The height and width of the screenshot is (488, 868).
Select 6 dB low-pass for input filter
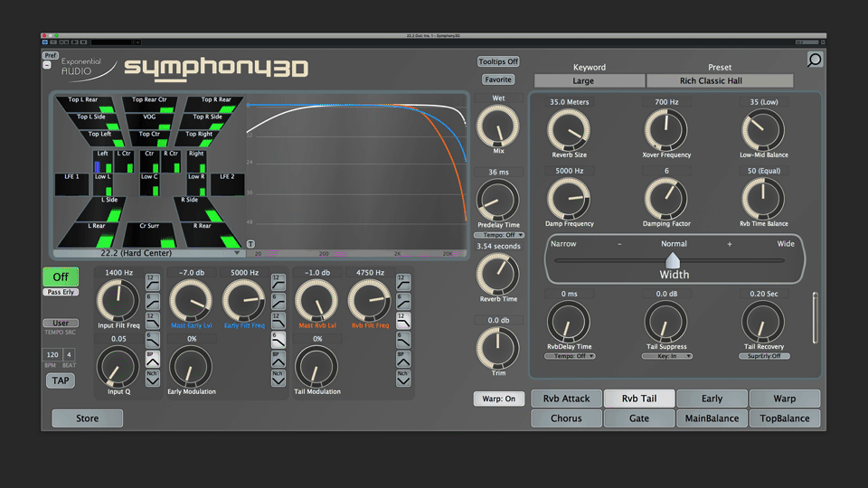pos(152,340)
